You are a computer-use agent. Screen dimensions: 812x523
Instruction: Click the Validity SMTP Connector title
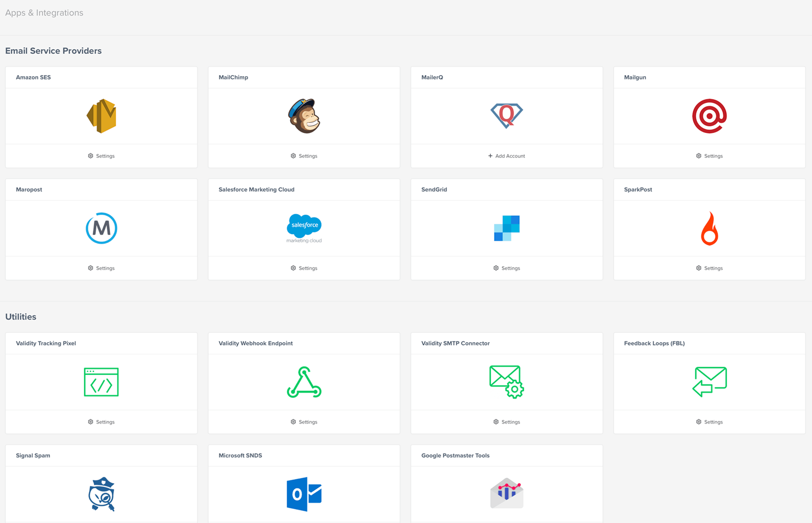click(455, 343)
